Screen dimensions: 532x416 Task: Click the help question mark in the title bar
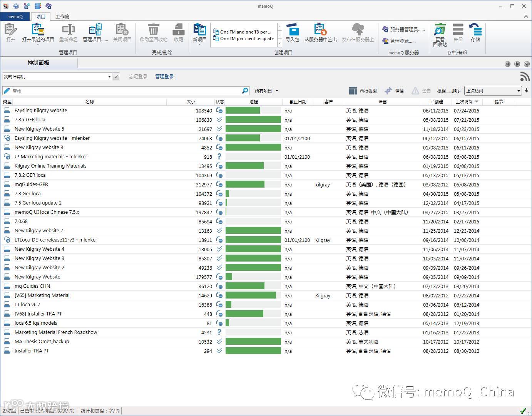tap(16, 6)
